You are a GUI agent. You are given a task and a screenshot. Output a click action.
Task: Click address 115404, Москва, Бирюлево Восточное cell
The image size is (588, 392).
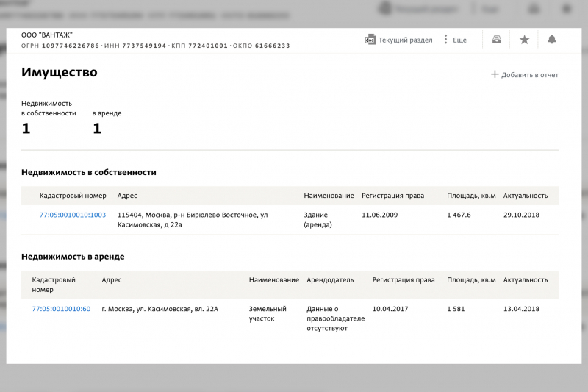tap(193, 220)
